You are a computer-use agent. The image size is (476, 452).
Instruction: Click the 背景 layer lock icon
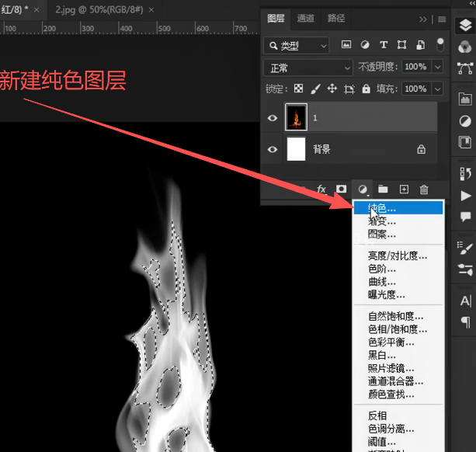coord(421,149)
